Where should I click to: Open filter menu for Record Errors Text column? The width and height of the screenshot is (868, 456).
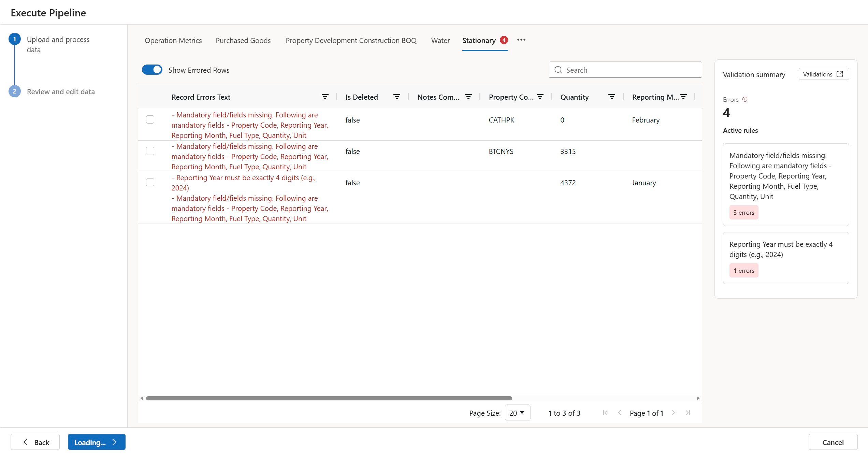tap(325, 97)
